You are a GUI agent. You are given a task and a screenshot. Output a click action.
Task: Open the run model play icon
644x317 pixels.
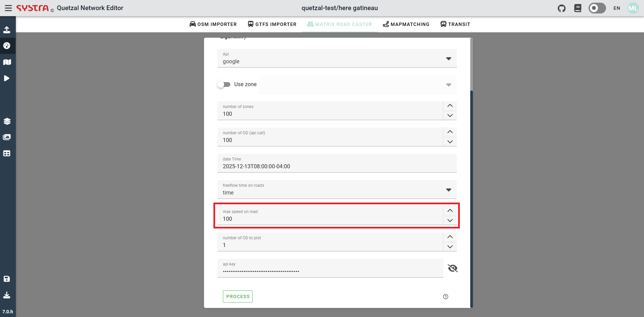click(7, 78)
